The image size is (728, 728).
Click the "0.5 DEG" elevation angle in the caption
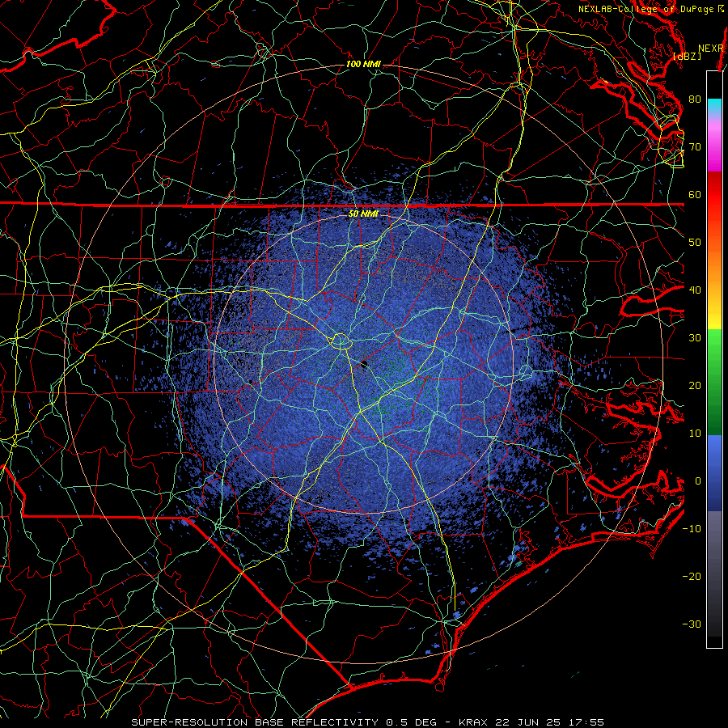(x=411, y=722)
